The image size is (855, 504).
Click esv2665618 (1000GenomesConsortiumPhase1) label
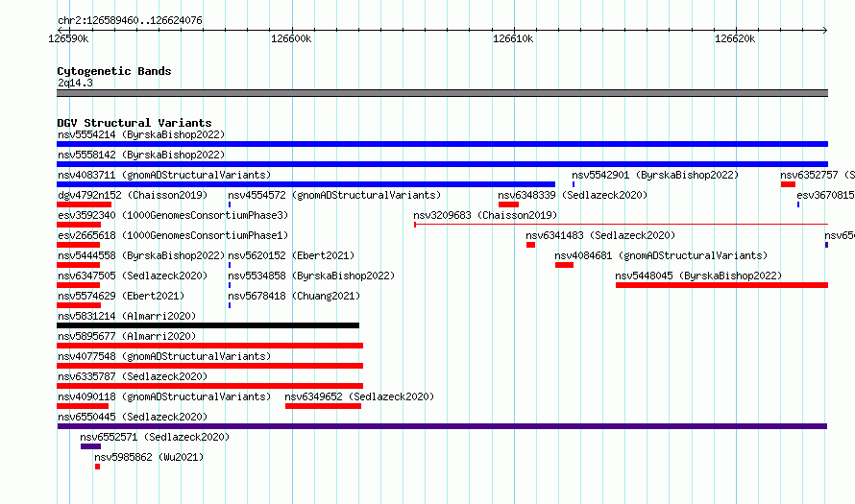(173, 235)
